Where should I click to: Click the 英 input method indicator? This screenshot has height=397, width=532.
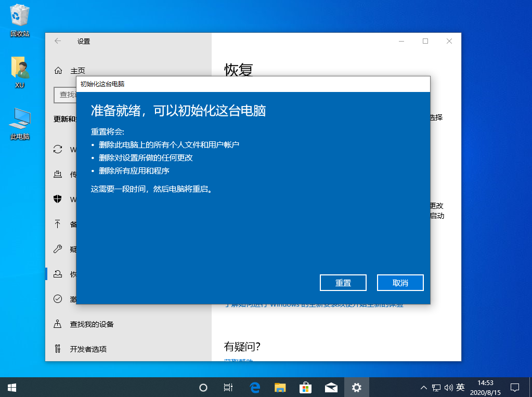coord(460,388)
